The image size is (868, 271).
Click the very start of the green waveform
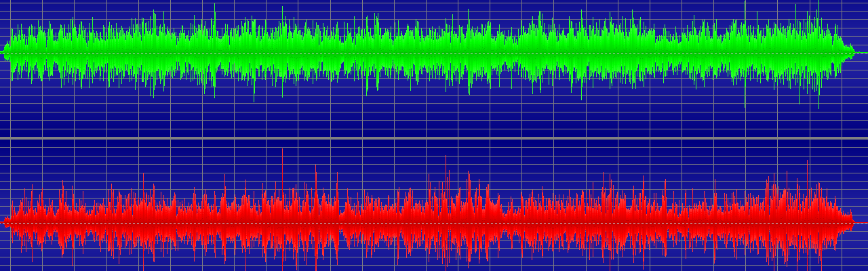tap(5, 51)
